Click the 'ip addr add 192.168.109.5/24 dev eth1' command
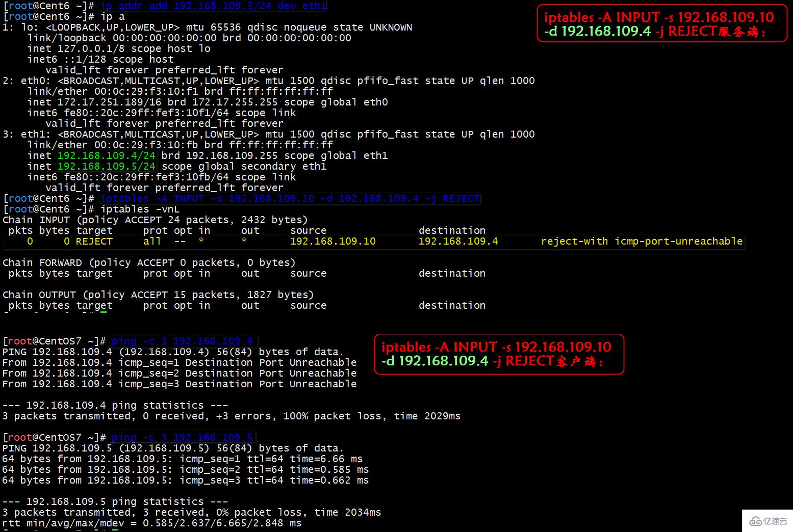The image size is (793, 532). [213, 6]
